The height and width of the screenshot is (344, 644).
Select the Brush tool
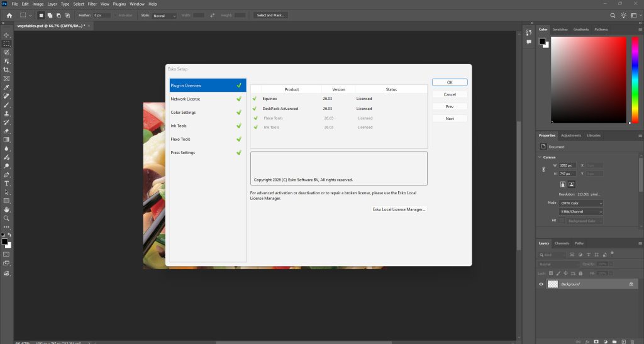coord(6,104)
